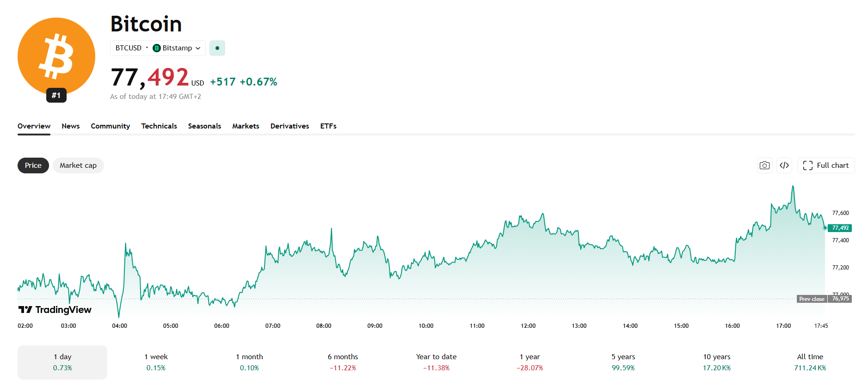
Task: Click the large 77,492 USD price
Action: [x=157, y=77]
